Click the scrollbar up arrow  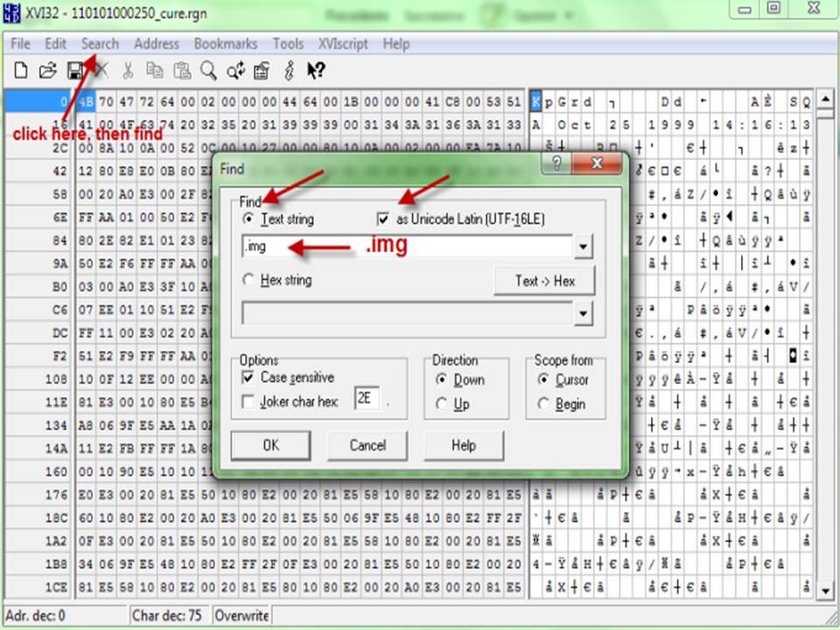(825, 99)
